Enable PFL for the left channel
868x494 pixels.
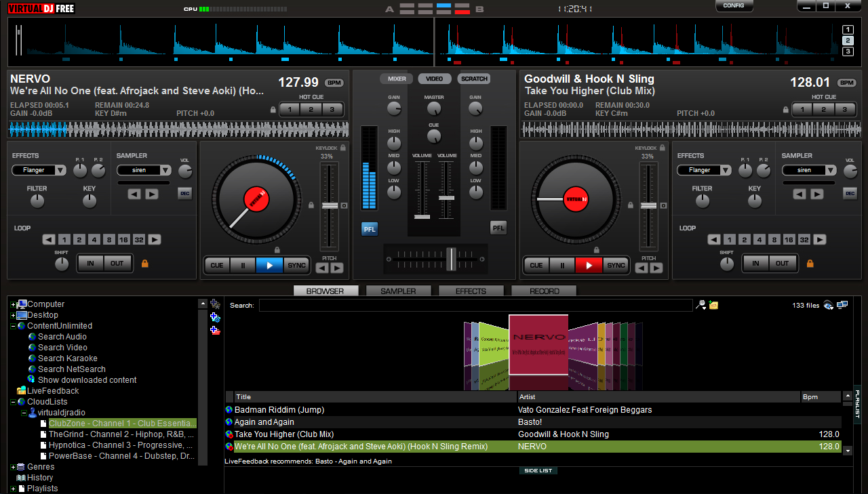coord(370,228)
